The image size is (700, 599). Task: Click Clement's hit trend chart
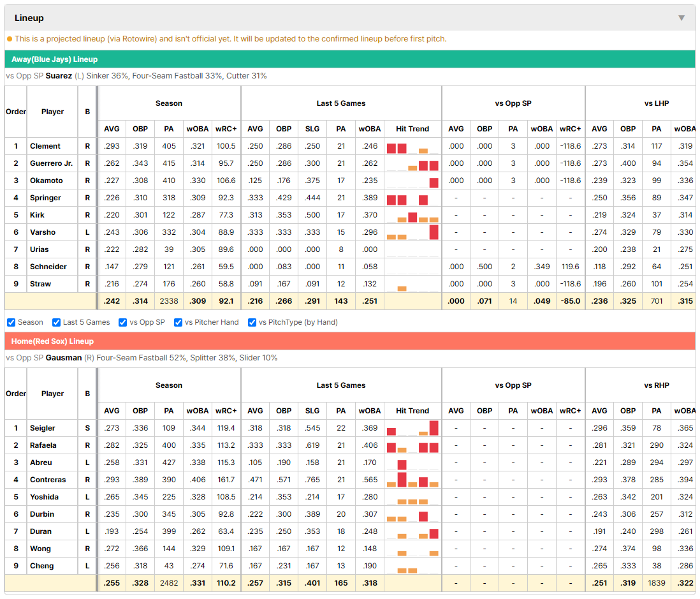click(x=412, y=147)
